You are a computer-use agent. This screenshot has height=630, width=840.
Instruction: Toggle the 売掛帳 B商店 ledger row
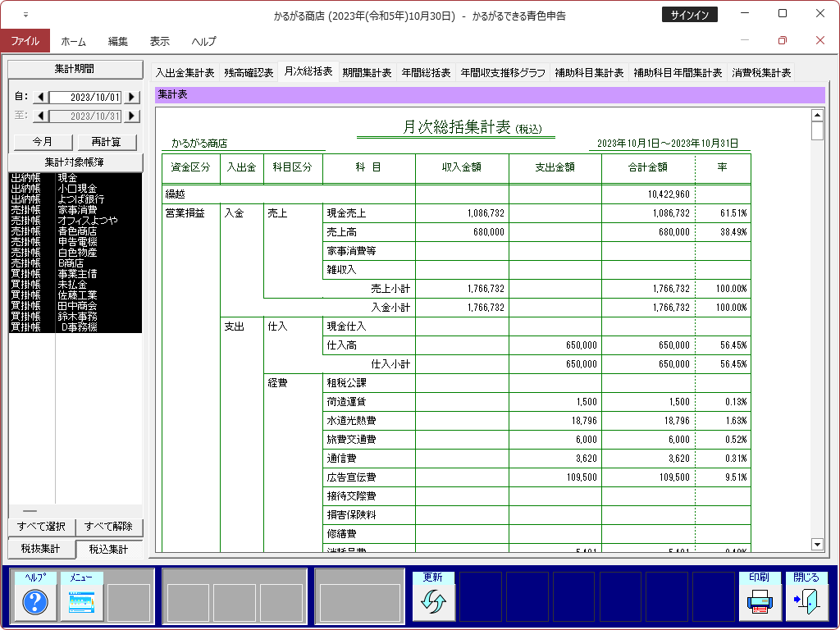pos(75,263)
